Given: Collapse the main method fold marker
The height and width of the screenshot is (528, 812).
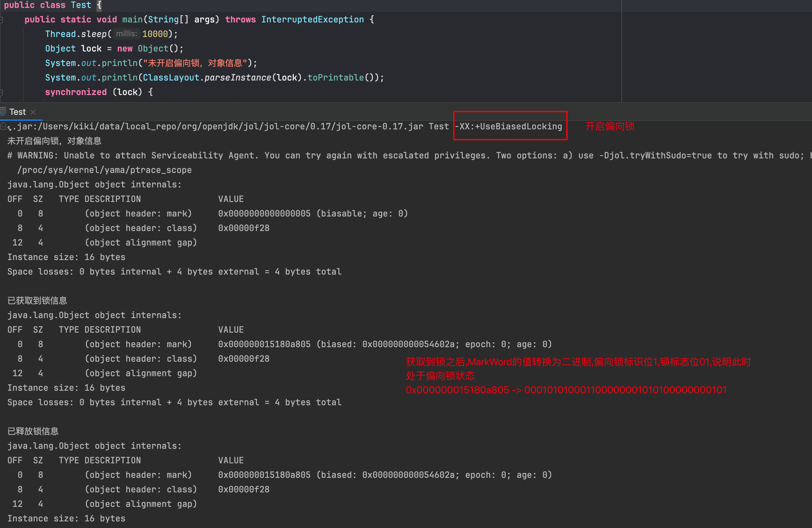Looking at the screenshot, I should tap(1, 20).
